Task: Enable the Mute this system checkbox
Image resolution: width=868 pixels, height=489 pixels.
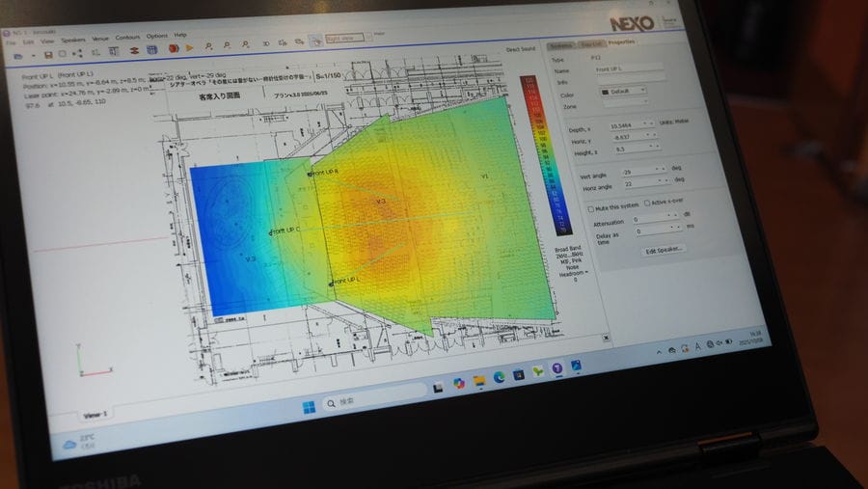Action: point(589,204)
